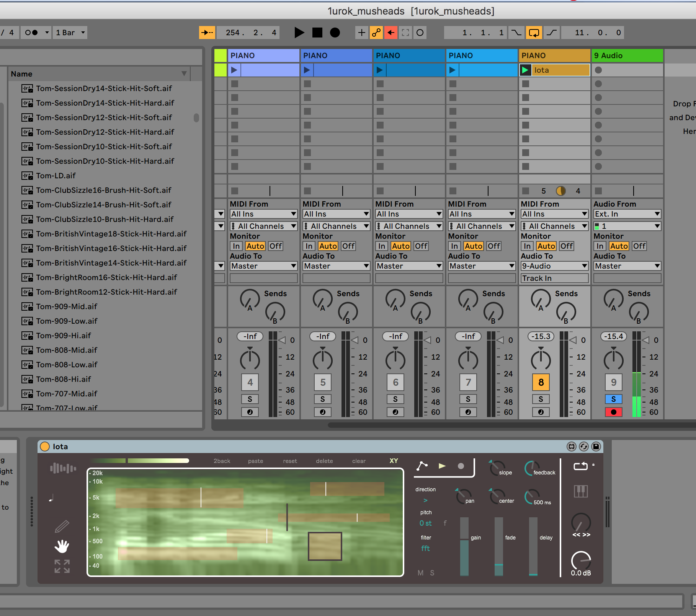This screenshot has height=616, width=696.
Task: Solo the 9 Audio track
Action: pos(613,399)
